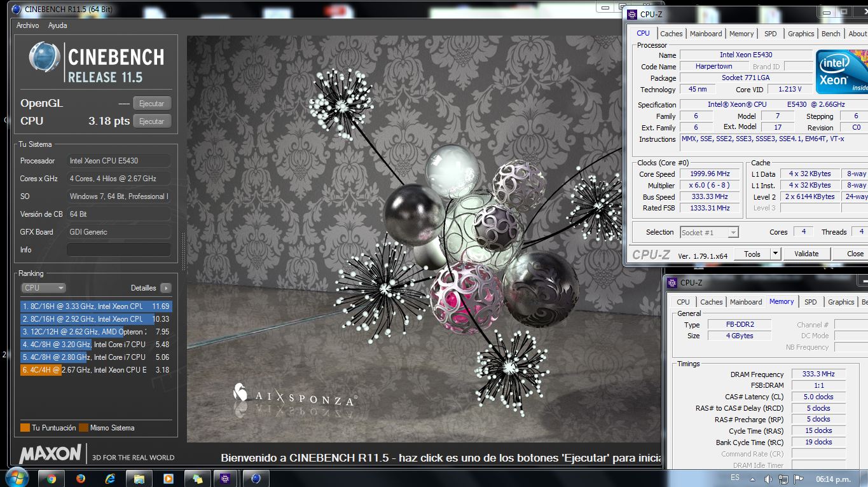Select ranking row 3 12C/12H AMD Opteron
This screenshot has width=868, height=487.
click(x=96, y=332)
